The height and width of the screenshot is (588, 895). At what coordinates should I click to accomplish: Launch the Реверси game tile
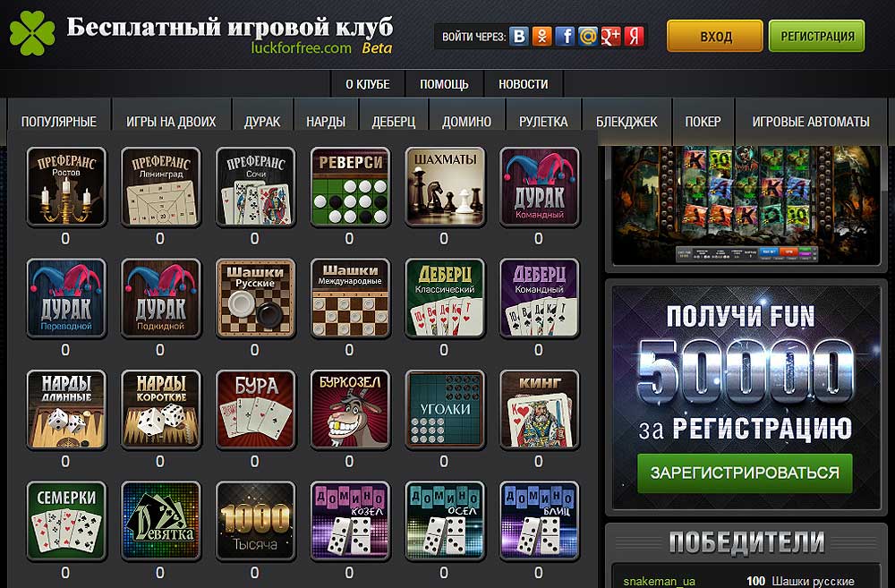point(350,187)
